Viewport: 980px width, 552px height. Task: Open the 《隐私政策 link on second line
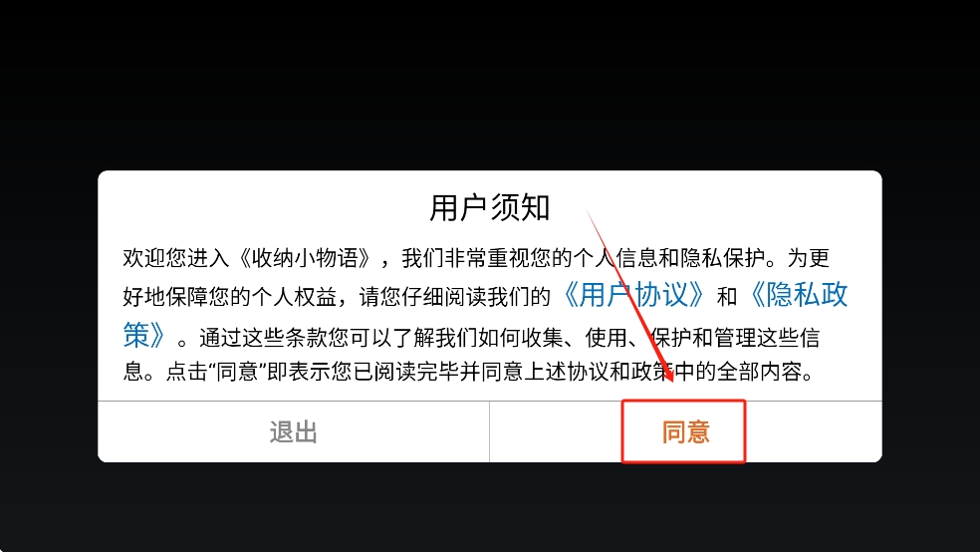tap(798, 295)
